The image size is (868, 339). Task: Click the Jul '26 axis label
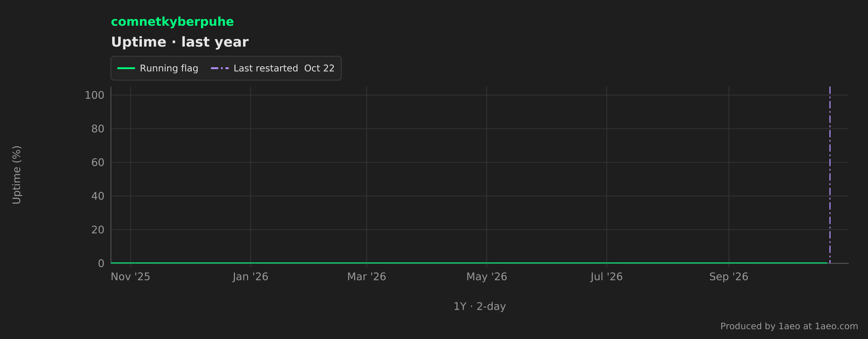606,277
